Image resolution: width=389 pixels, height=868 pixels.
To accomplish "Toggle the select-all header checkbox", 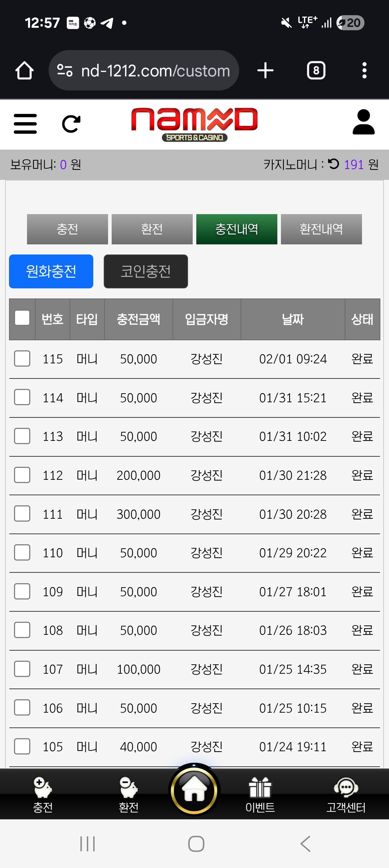I will tap(22, 318).
